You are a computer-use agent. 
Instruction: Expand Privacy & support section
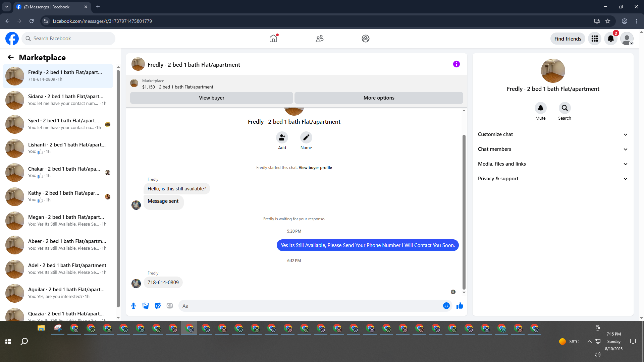coord(553,179)
